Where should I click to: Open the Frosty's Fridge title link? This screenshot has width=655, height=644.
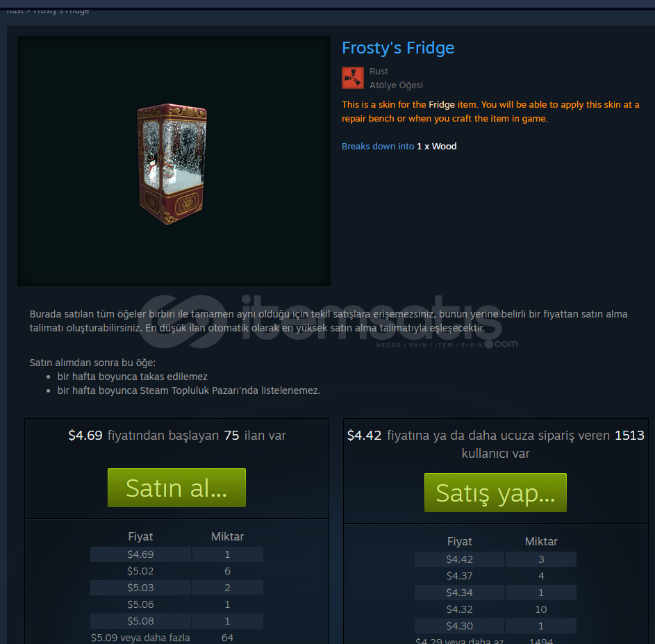(398, 48)
